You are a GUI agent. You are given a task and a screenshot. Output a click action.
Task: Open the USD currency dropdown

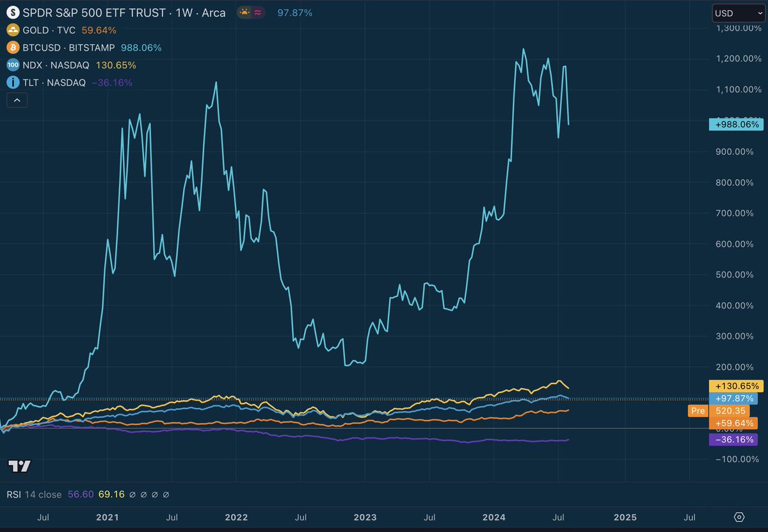739,12
